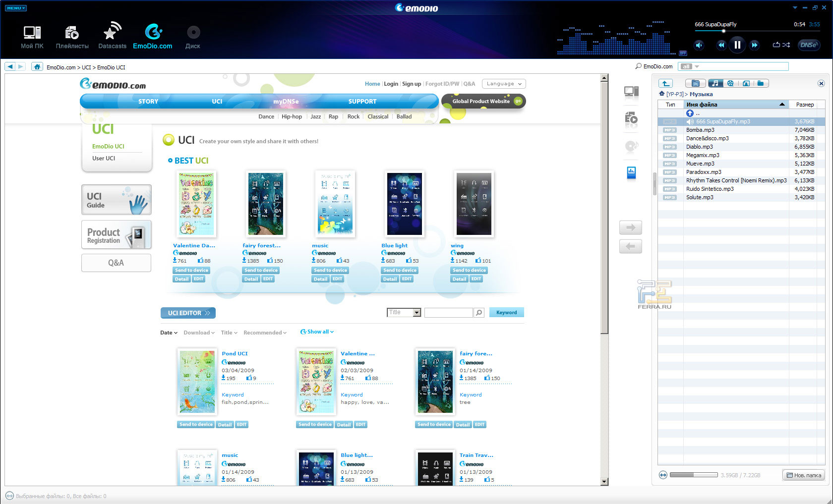Go up one folder in device panel
833x504 pixels.
point(665,83)
